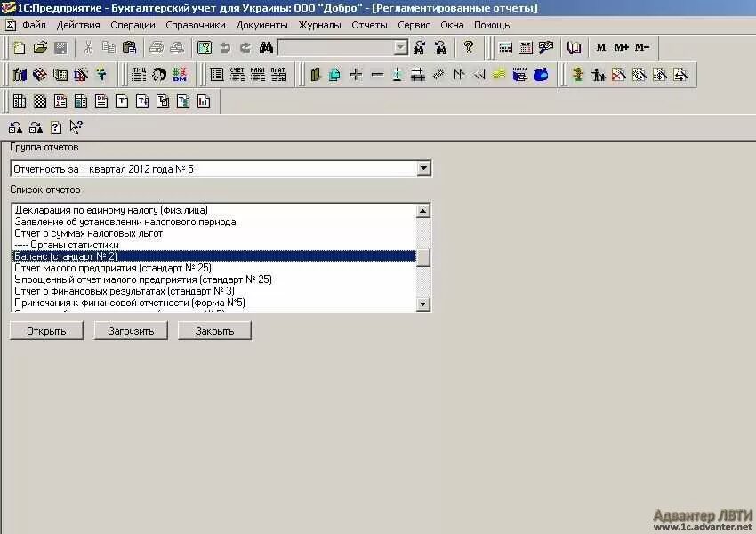The height and width of the screenshot is (534, 756).
Task: Click the Paste clipboard icon
Action: pyautogui.click(x=129, y=47)
